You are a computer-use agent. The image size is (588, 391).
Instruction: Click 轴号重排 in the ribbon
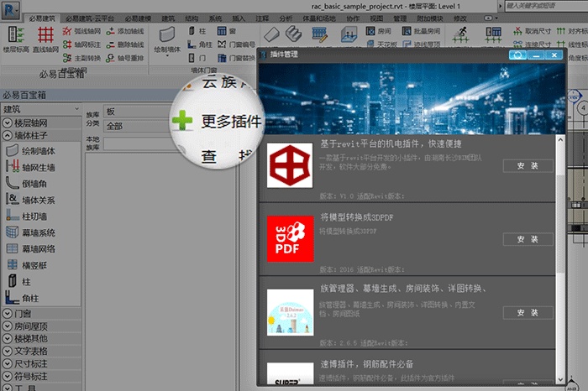pos(125,58)
